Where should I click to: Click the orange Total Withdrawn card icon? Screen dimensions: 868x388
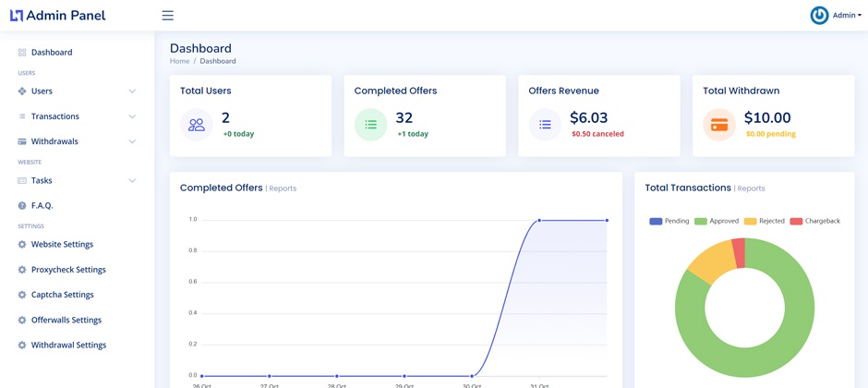[x=719, y=125]
